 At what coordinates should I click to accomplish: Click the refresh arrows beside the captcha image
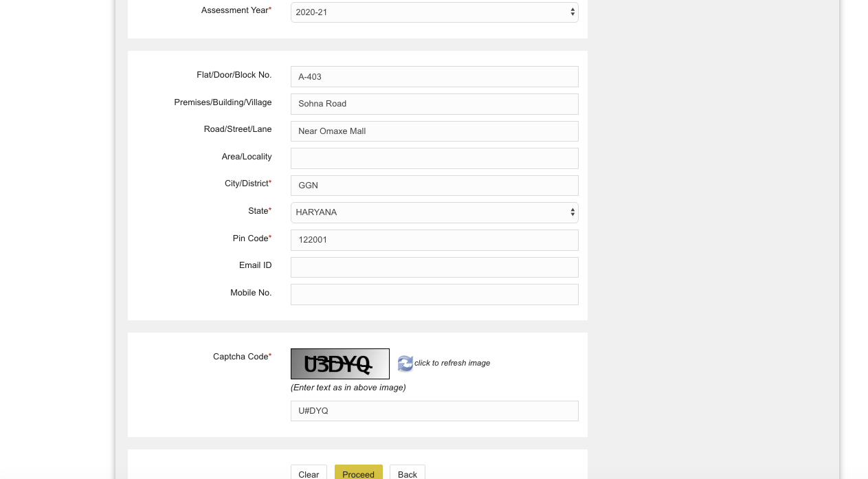coord(405,363)
